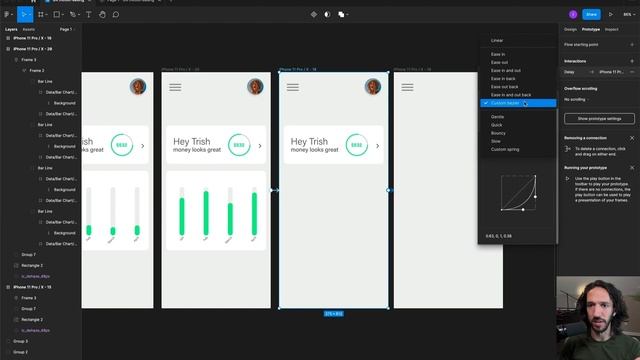Screen dimensions: 640x360
Task: Open shape tools dropdown caret
Action: coord(62,15)
